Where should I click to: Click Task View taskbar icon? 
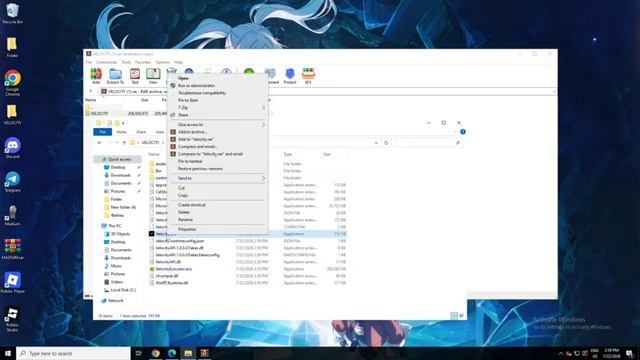tap(138, 353)
